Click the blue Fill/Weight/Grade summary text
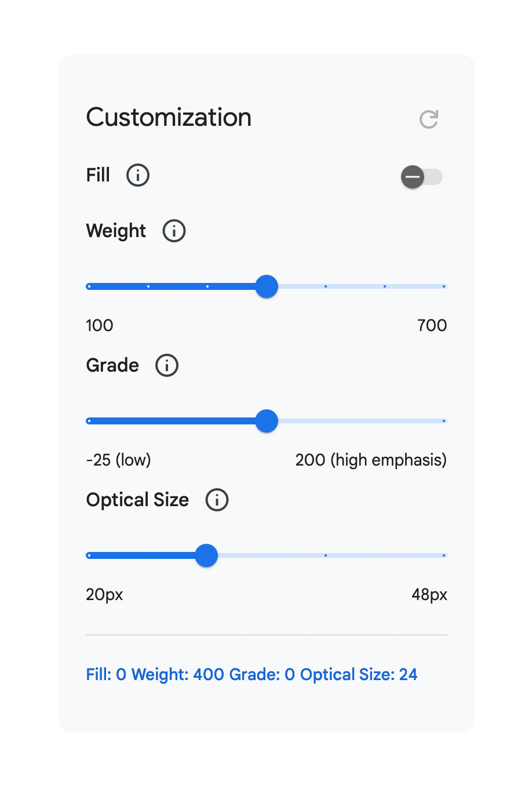Screen dimensions: 532x792 pos(252,674)
